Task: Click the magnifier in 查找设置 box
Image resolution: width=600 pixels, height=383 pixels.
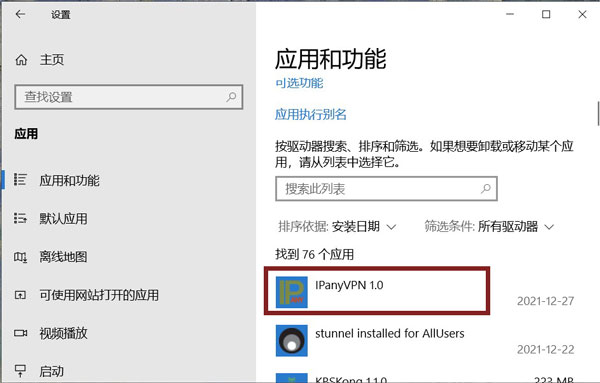Action: (231, 97)
